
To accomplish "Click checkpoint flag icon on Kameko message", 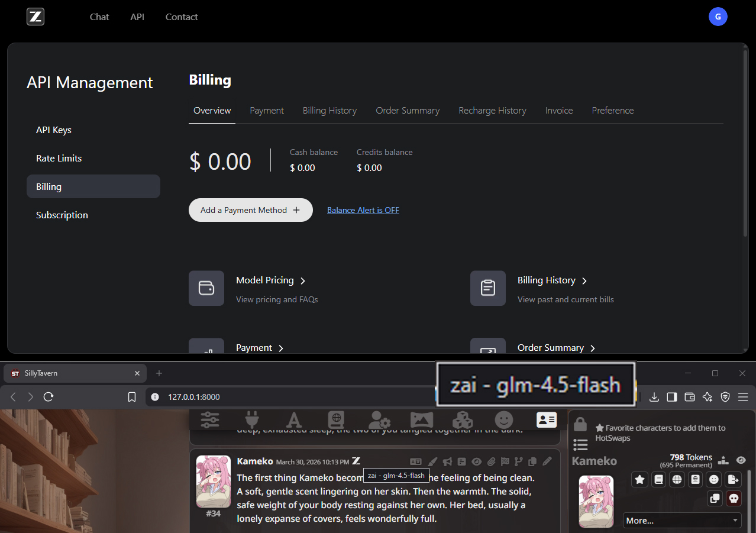I will (505, 461).
